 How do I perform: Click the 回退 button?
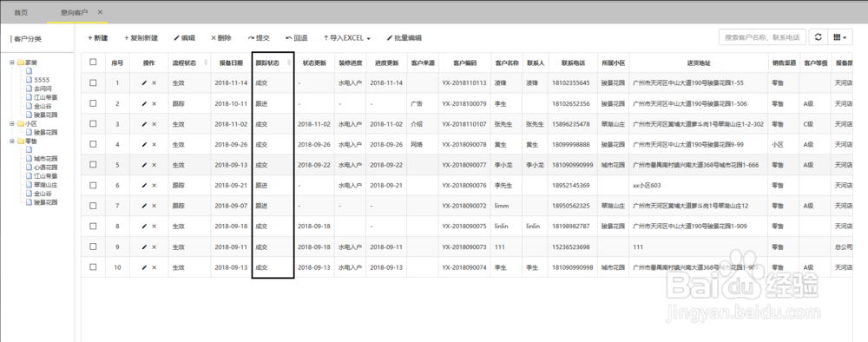(x=296, y=38)
